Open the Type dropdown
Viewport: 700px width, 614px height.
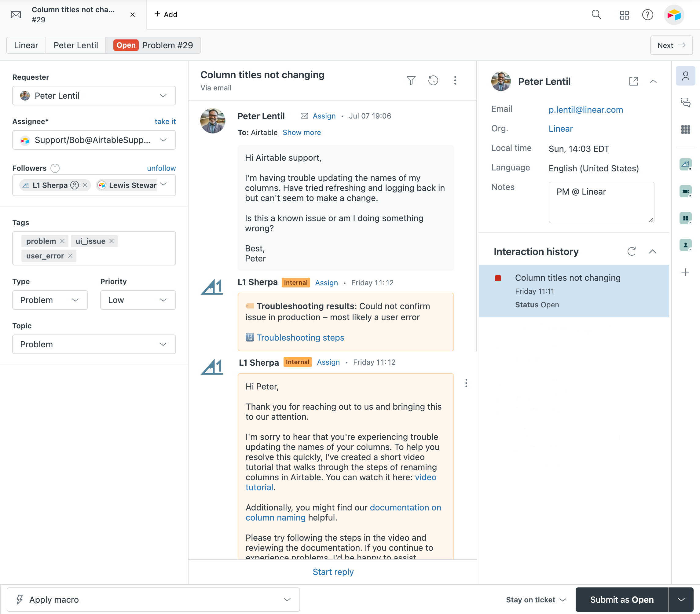[50, 300]
